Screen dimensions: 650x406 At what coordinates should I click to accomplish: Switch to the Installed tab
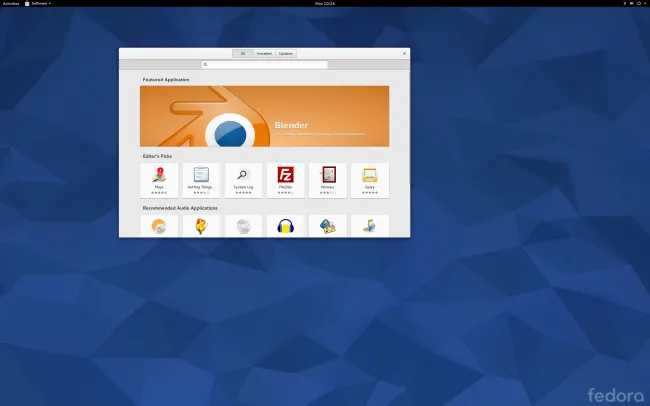click(264, 53)
